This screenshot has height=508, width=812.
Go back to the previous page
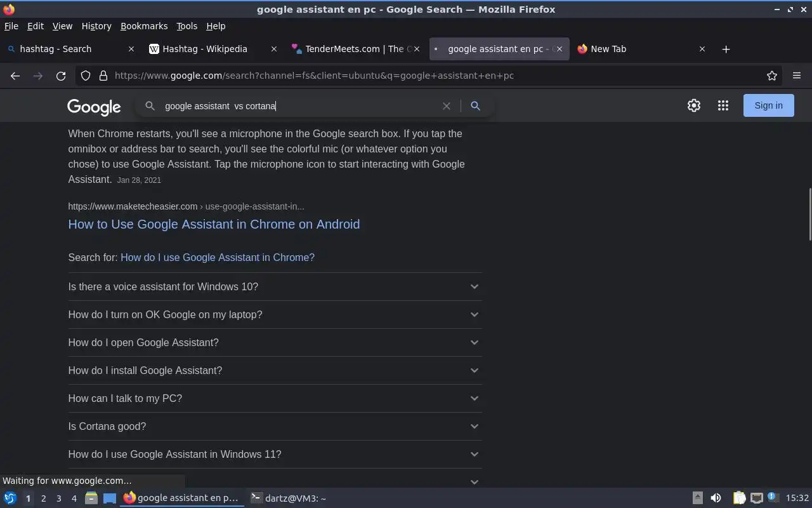click(x=15, y=76)
